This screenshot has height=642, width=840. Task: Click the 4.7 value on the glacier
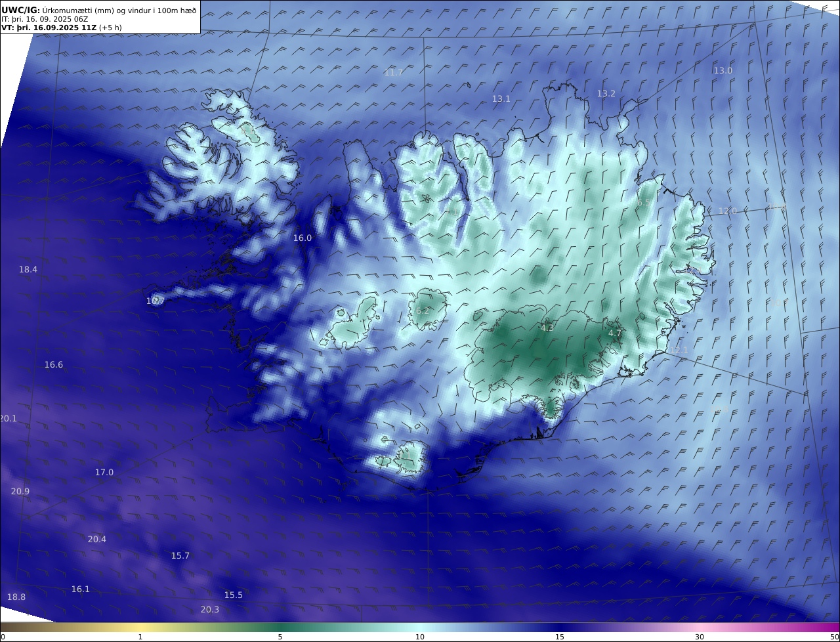tap(615, 333)
